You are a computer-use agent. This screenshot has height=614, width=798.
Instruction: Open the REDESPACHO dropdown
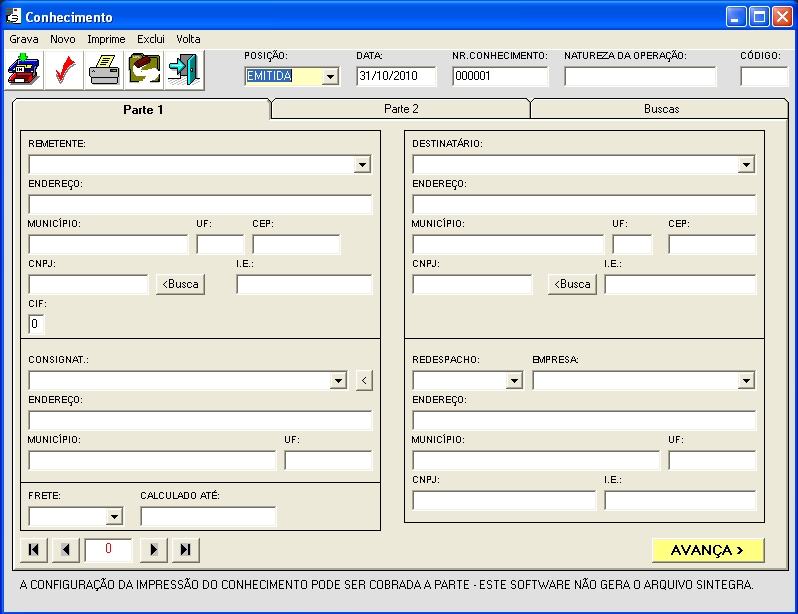point(514,381)
